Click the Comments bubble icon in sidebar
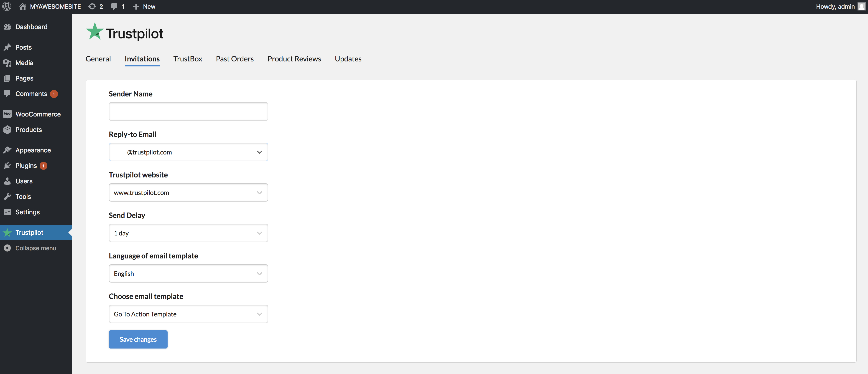Image resolution: width=868 pixels, height=374 pixels. (7, 94)
